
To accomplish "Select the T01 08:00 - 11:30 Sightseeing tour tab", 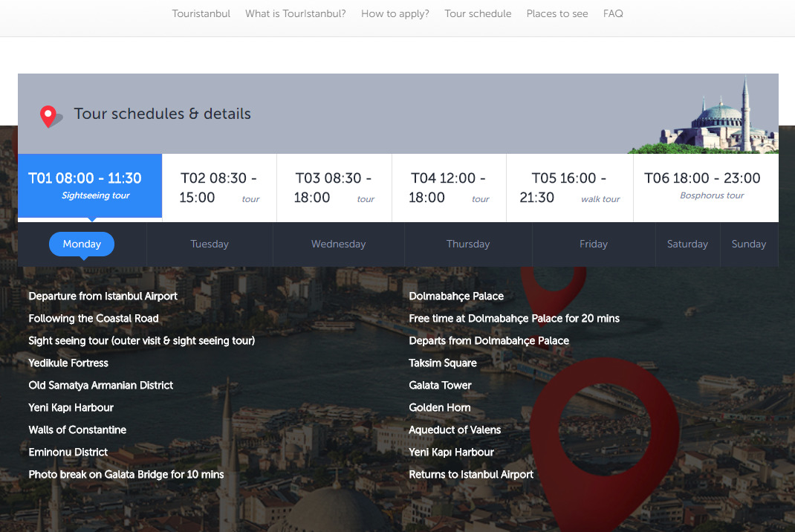I will pos(90,186).
